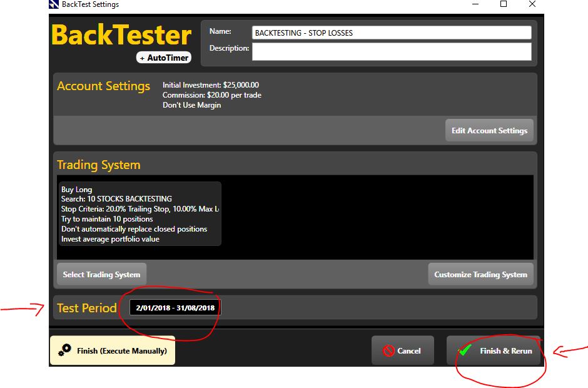Image resolution: width=588 pixels, height=388 pixels.
Task: Open the AutoTimer badge
Action: coord(163,57)
